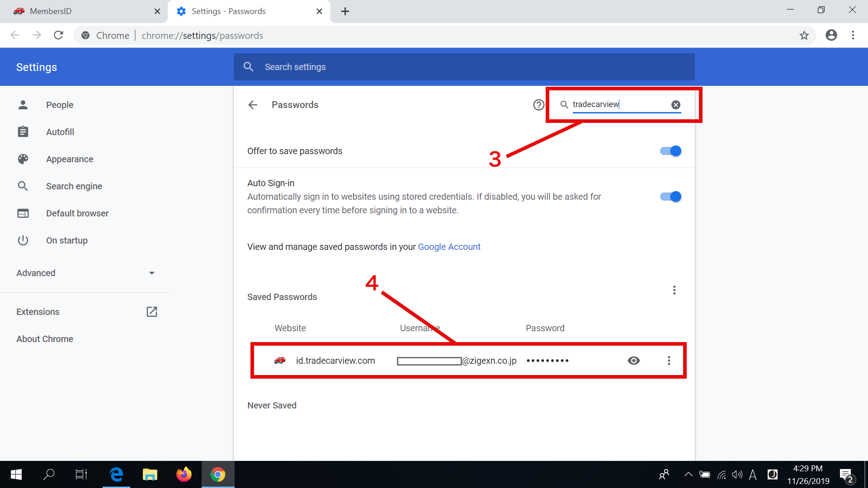Open the Chrome profile avatar icon
The image size is (868, 488).
(x=831, y=35)
